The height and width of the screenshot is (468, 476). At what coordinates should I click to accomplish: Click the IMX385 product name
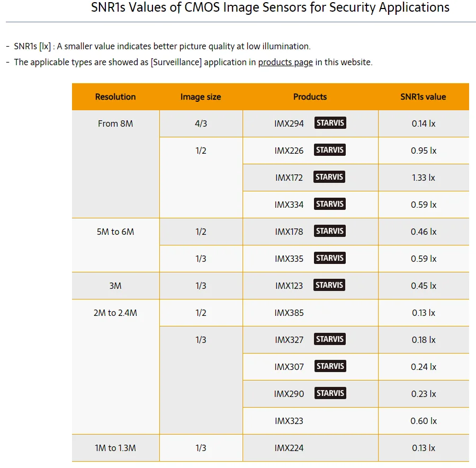click(289, 313)
